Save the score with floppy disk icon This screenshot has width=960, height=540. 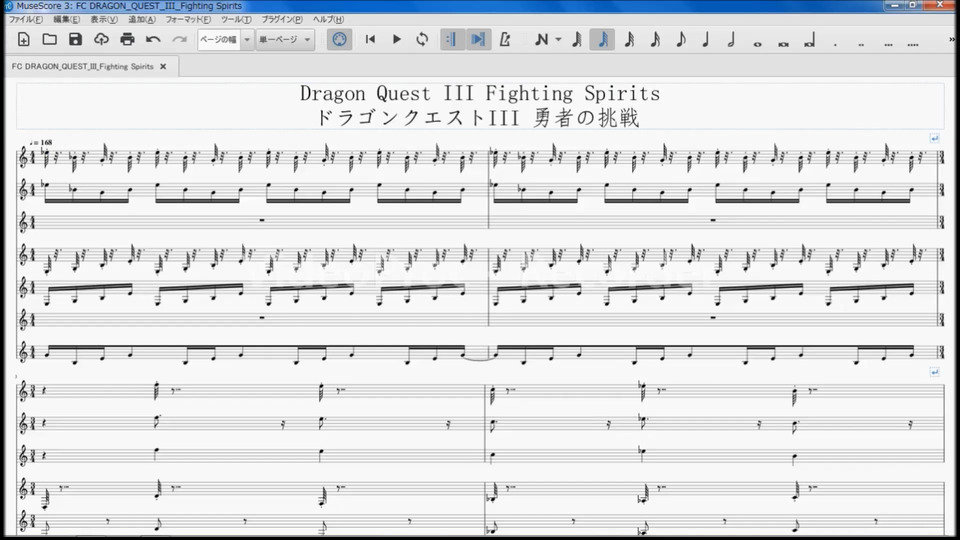click(75, 40)
